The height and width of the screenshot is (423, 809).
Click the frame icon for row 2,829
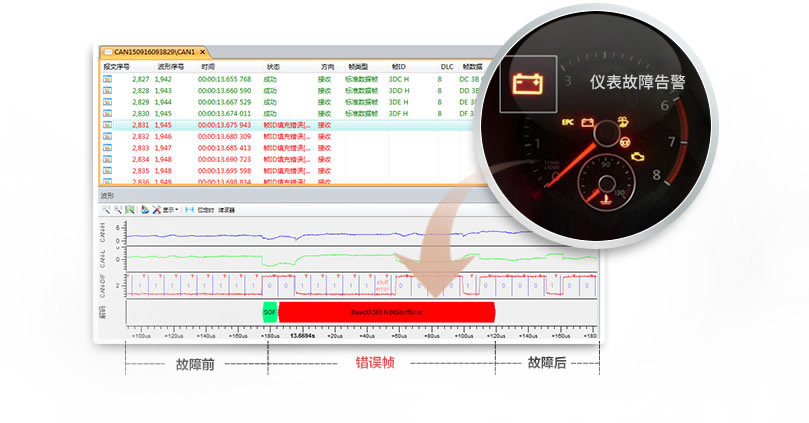[107, 102]
